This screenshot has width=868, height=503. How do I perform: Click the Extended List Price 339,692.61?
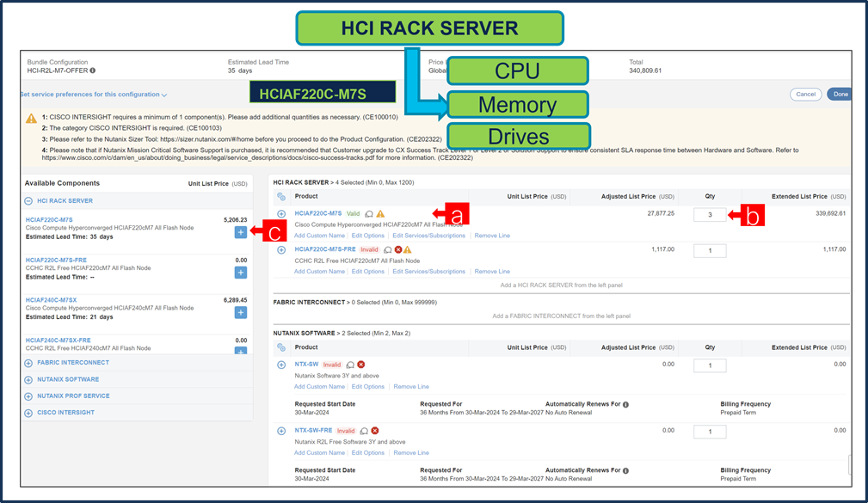click(830, 213)
